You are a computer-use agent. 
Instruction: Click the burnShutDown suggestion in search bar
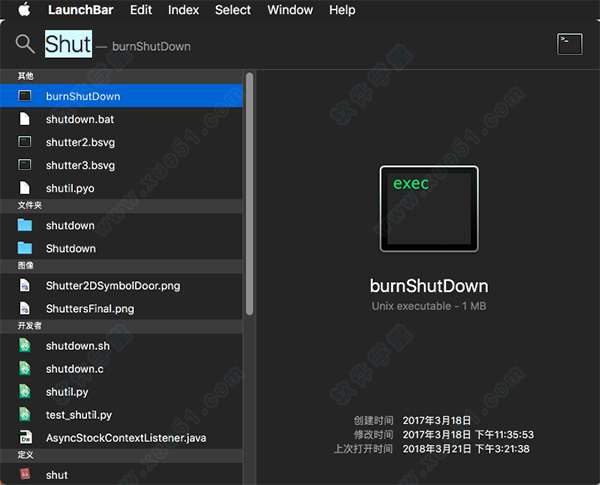(152, 46)
